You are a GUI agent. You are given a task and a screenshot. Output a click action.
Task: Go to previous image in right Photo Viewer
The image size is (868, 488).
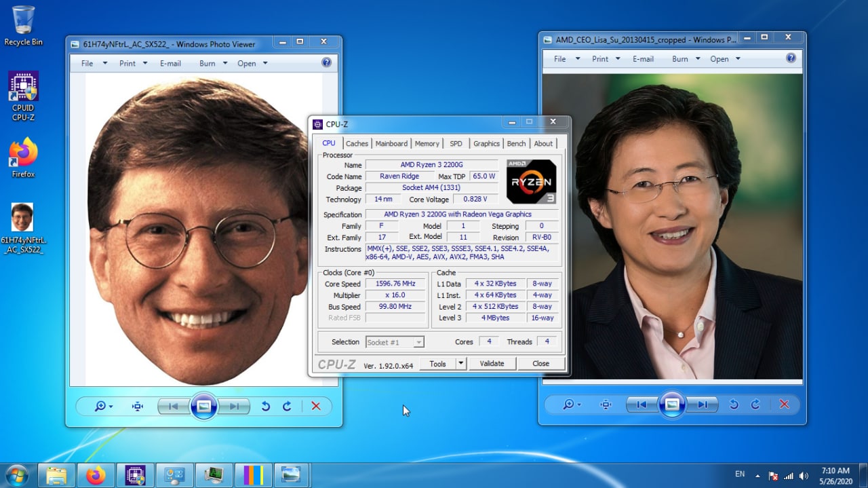point(642,405)
